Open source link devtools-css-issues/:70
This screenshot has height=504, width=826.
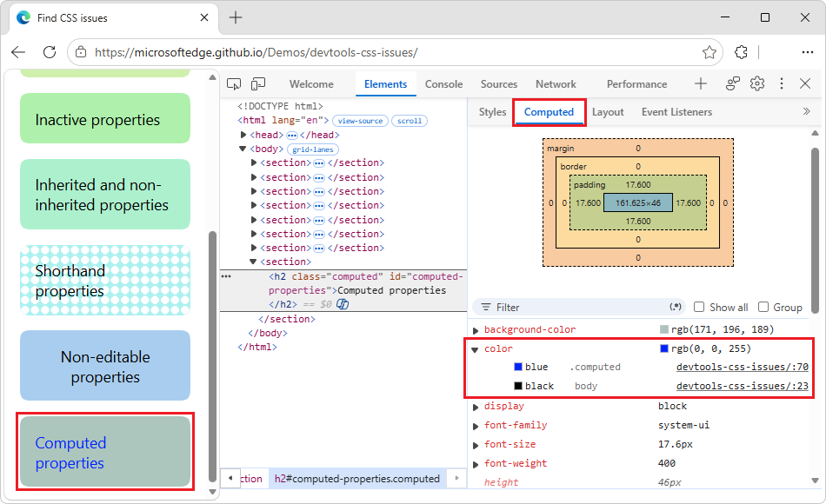(x=743, y=367)
